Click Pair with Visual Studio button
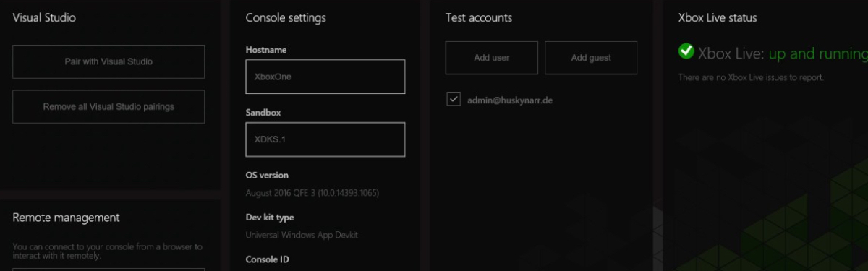Screen dimensions: 868x271 (x=109, y=61)
